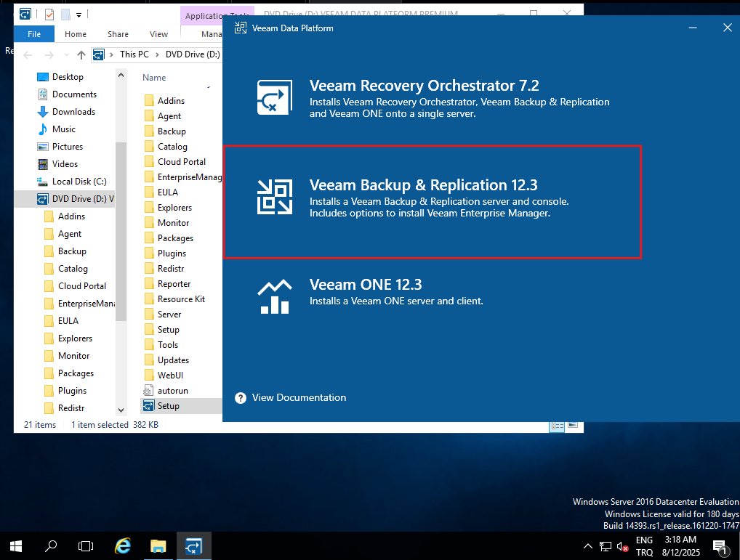The image size is (740, 560).
Task: Open the Customize Quick Access Toolbar dropdown
Action: tap(79, 15)
